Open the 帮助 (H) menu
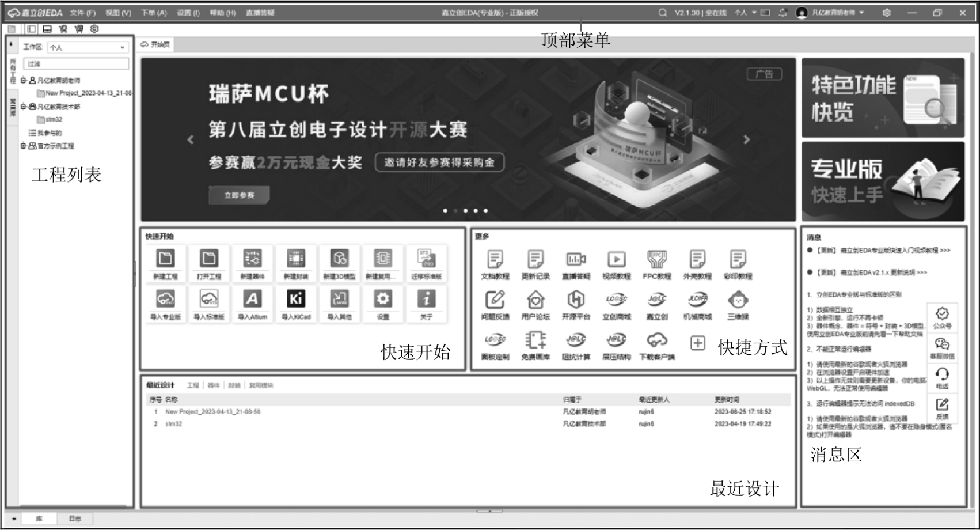Image resolution: width=980 pixels, height=530 pixels. [223, 13]
